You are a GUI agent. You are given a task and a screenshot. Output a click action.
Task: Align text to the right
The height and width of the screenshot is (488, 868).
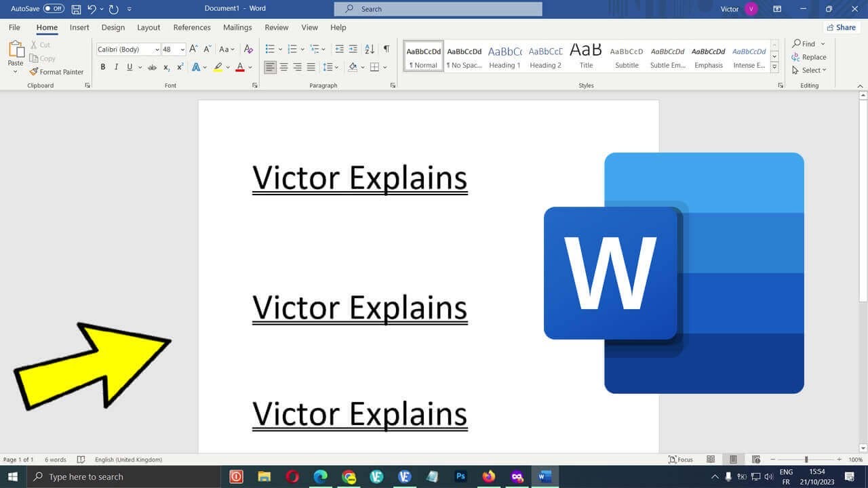point(298,67)
